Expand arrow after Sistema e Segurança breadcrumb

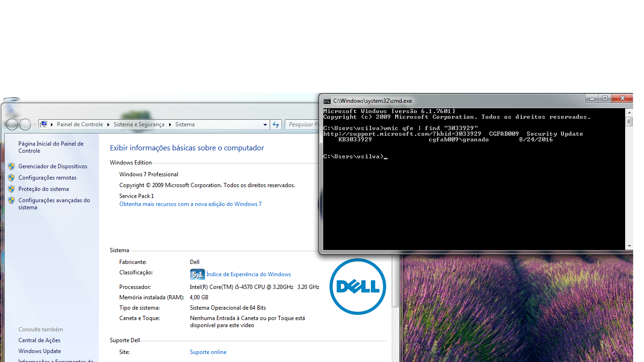pyautogui.click(x=170, y=124)
